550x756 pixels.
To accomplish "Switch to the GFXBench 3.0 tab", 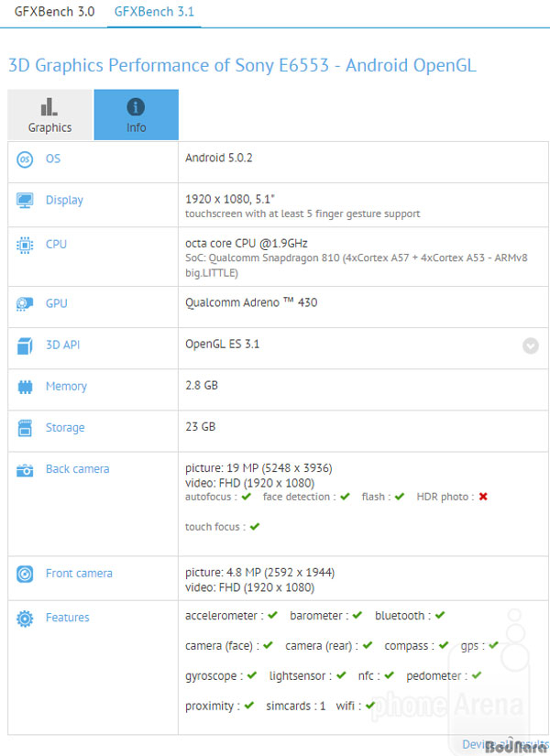I will coord(54,12).
